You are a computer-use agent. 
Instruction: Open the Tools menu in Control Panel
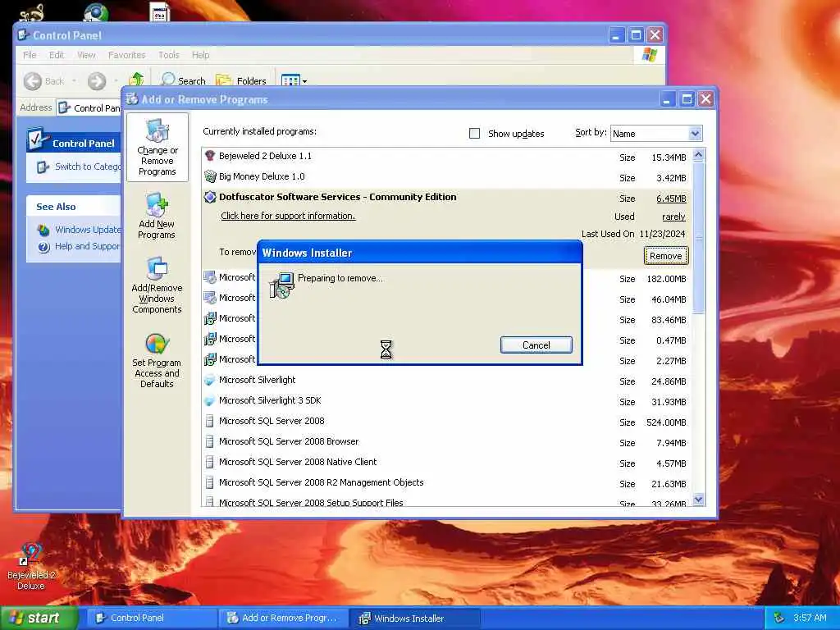168,55
